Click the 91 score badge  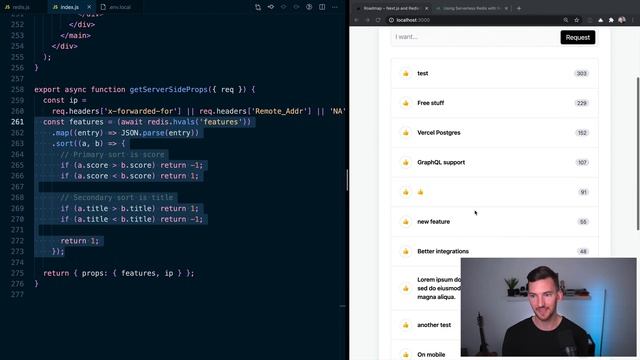click(584, 192)
